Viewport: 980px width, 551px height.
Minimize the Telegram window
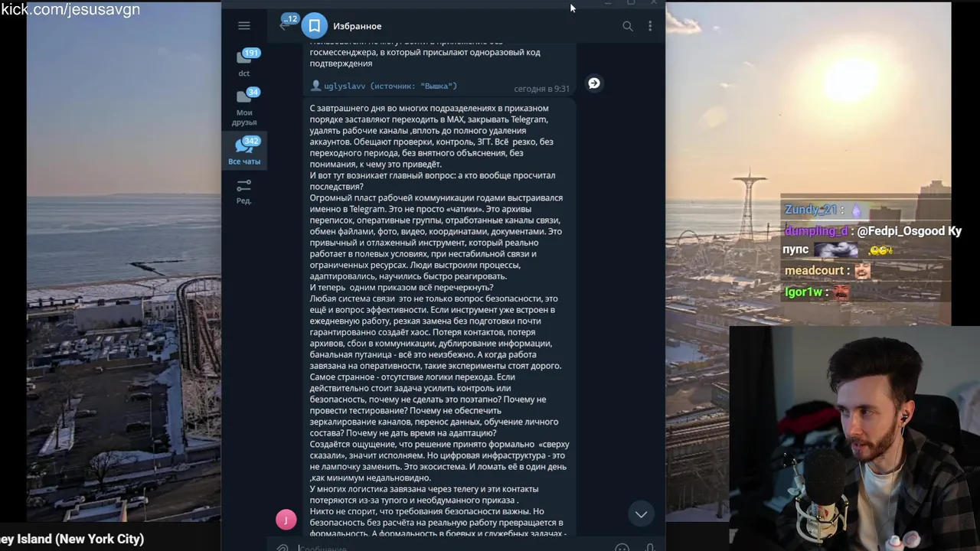608,4
